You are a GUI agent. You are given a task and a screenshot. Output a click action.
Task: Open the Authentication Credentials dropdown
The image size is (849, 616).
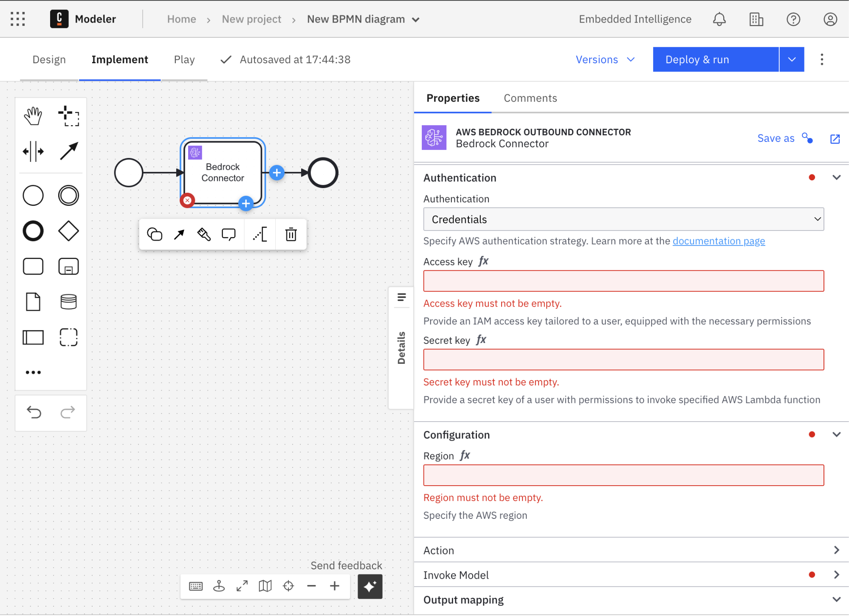[x=623, y=219]
